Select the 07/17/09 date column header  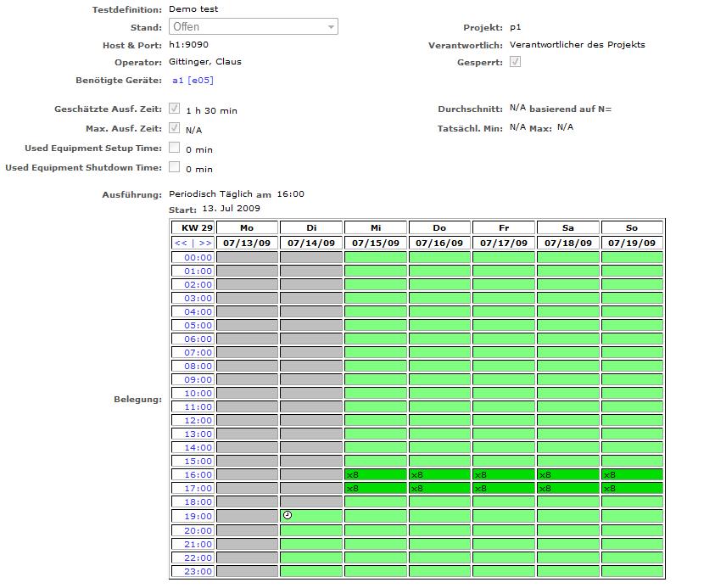click(x=504, y=243)
